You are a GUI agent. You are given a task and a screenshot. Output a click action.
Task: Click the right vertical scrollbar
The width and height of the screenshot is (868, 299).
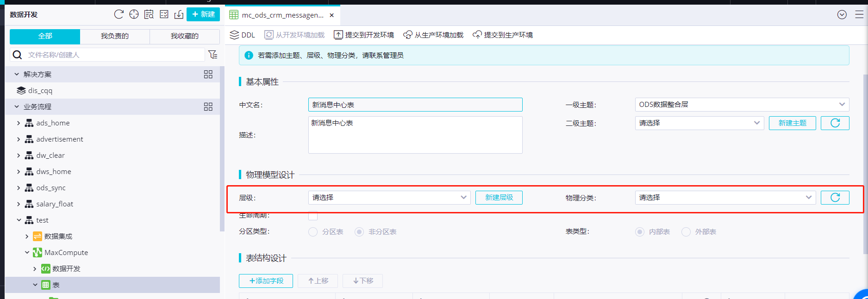click(x=865, y=164)
